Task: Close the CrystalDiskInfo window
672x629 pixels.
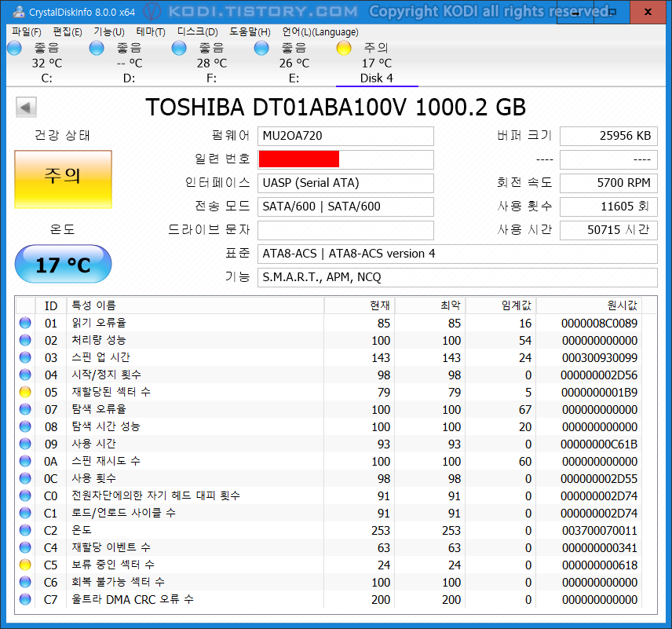Action: click(x=648, y=12)
